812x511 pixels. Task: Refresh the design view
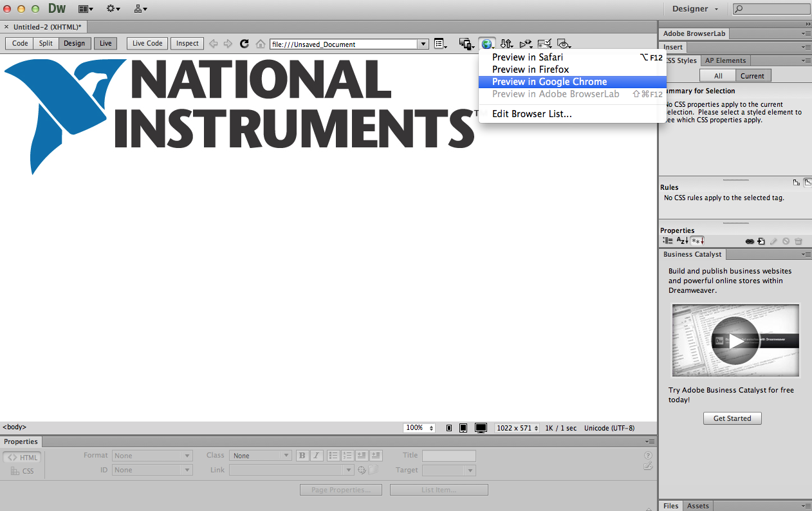point(244,44)
